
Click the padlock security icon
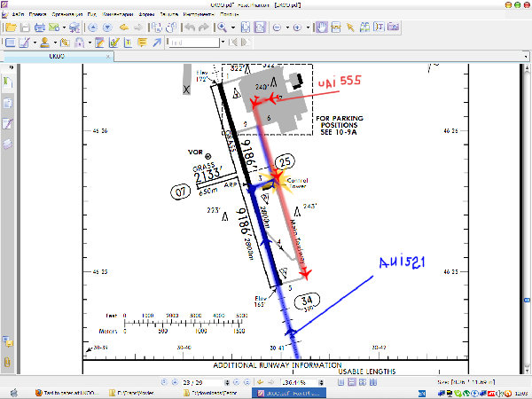coord(80,43)
